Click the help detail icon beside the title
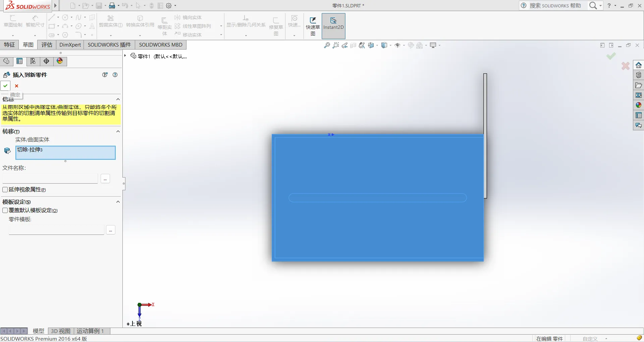The height and width of the screenshot is (342, 644). click(105, 75)
